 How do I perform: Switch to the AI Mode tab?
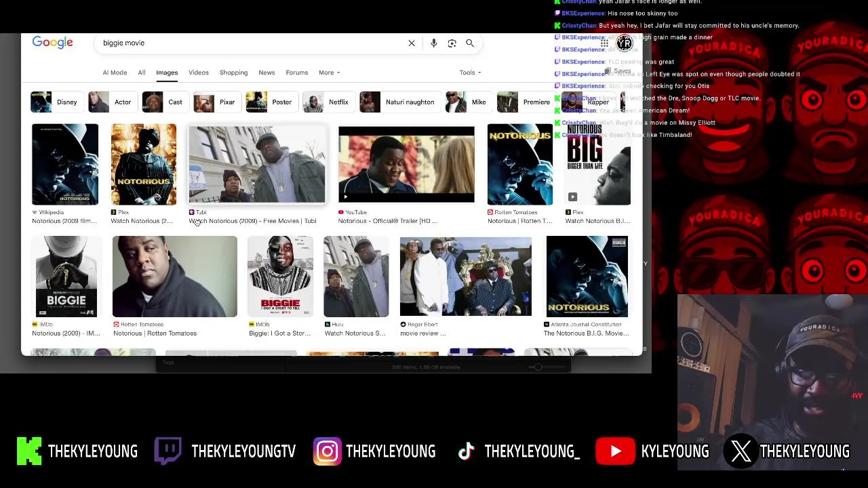point(115,73)
